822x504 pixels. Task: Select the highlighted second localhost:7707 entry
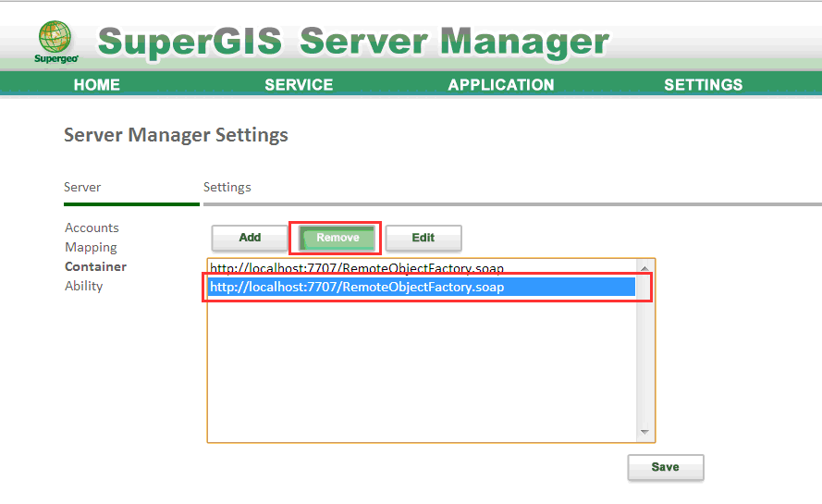click(357, 288)
